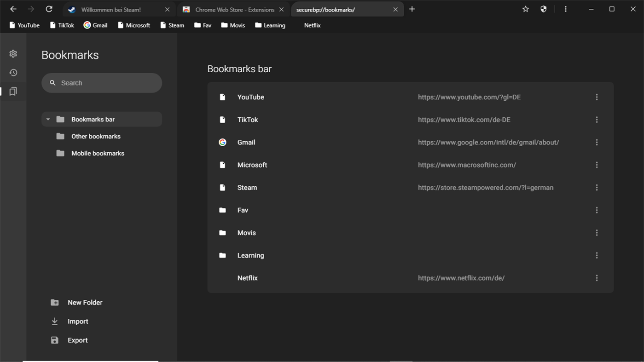
Task: Open Chrome's three-dot browser menu
Action: [x=565, y=9]
